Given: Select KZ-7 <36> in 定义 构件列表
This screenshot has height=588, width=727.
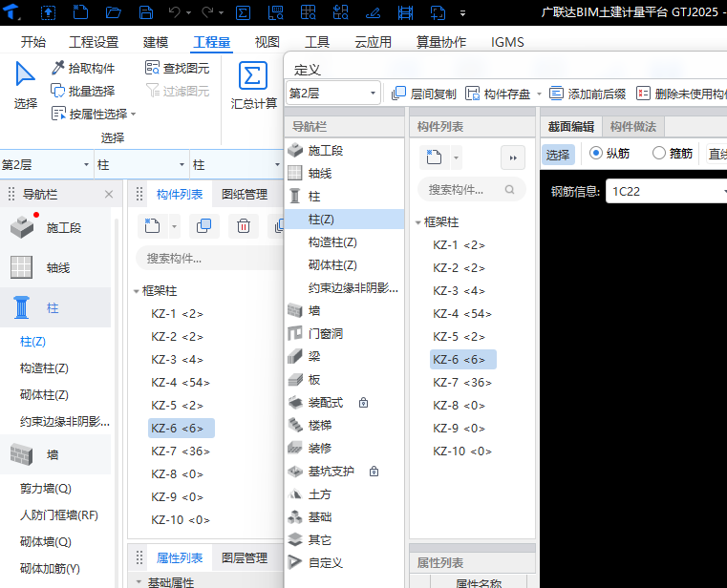Looking at the screenshot, I should pyautogui.click(x=462, y=382).
